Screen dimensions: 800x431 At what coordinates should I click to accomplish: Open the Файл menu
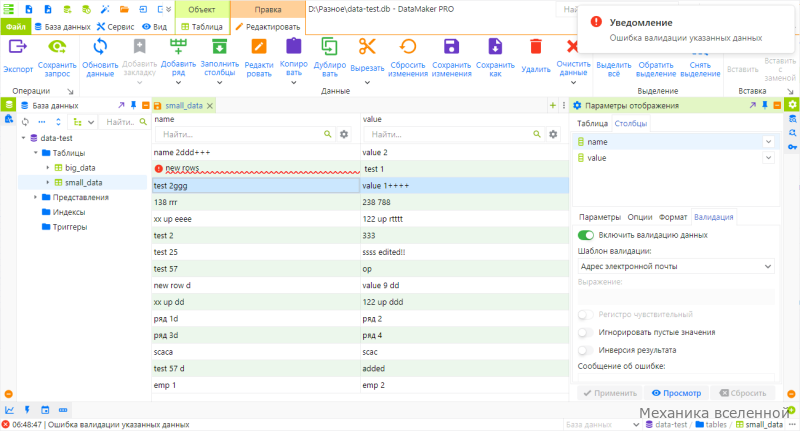[16, 27]
